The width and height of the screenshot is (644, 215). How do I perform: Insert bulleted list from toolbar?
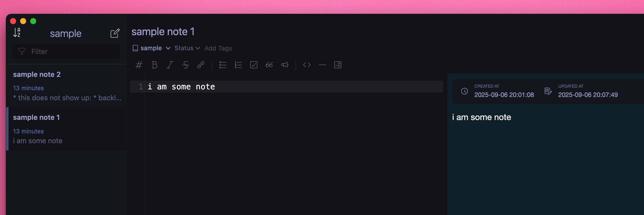click(x=223, y=65)
